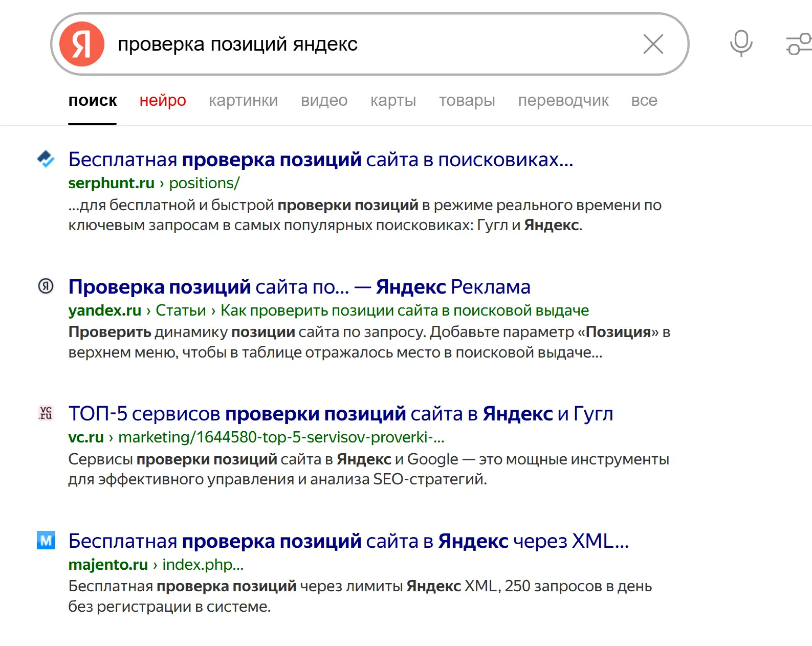
Task: Switch to the «нейро» tab
Action: pos(163,100)
